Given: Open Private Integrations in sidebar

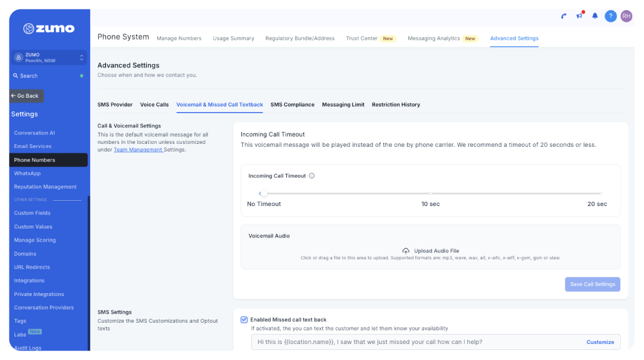Looking at the screenshot, I should pos(39,294).
